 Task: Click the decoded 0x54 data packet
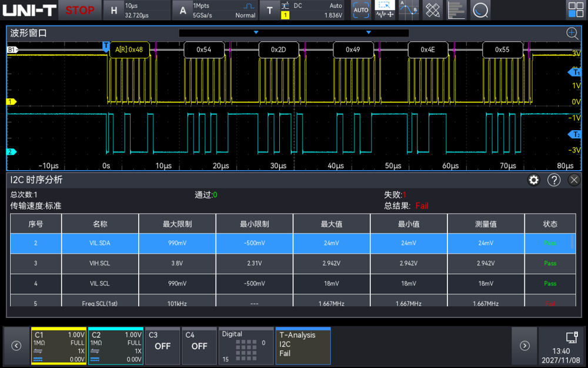point(204,49)
